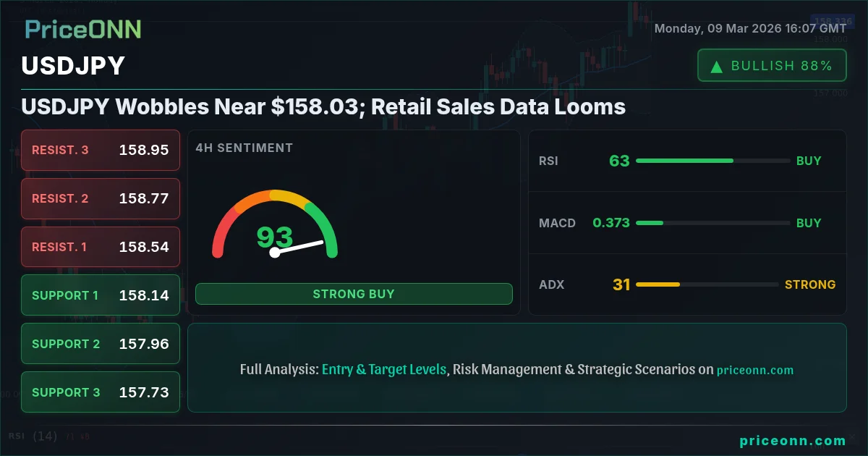Click the sentiment gauge needle

[x=298, y=247]
